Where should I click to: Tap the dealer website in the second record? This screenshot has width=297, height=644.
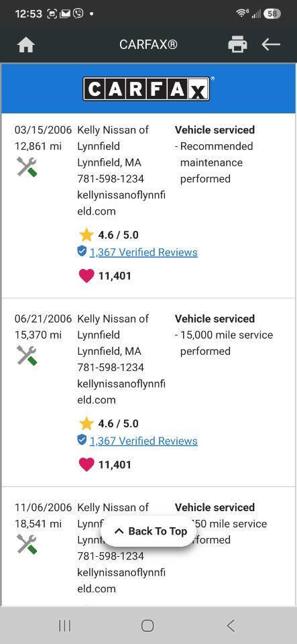coord(121,392)
